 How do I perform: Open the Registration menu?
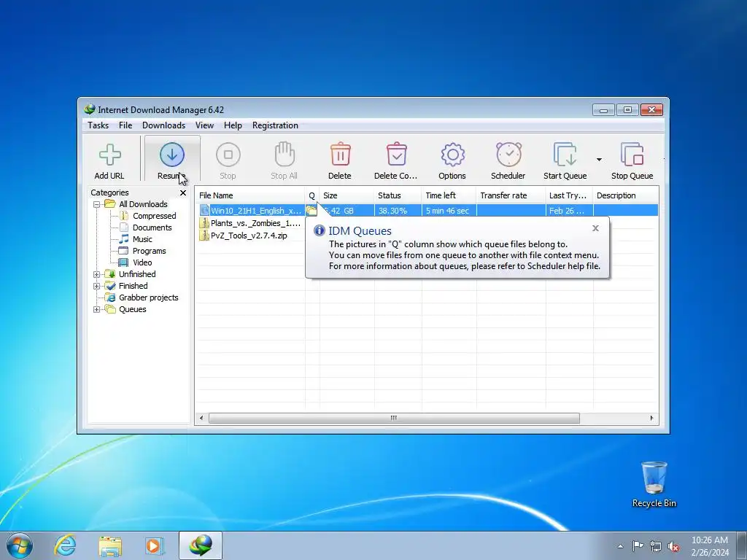(x=275, y=125)
